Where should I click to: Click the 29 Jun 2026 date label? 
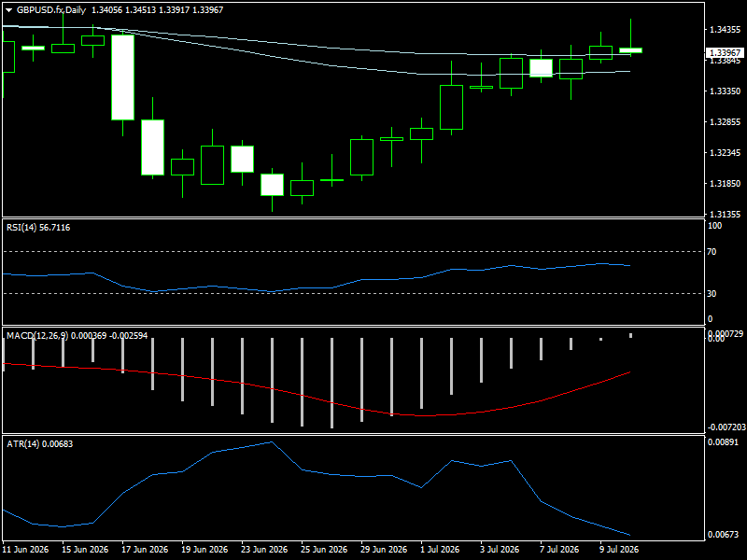click(x=384, y=550)
